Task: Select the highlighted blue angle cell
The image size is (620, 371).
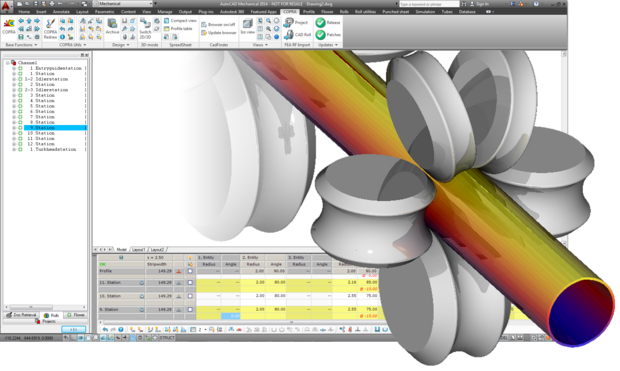Action: tap(231, 316)
